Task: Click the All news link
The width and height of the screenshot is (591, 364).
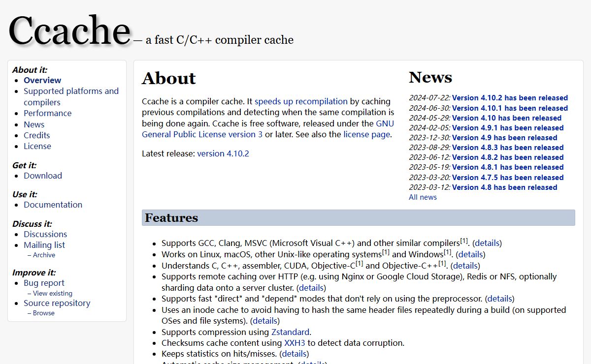Action: 423,197
